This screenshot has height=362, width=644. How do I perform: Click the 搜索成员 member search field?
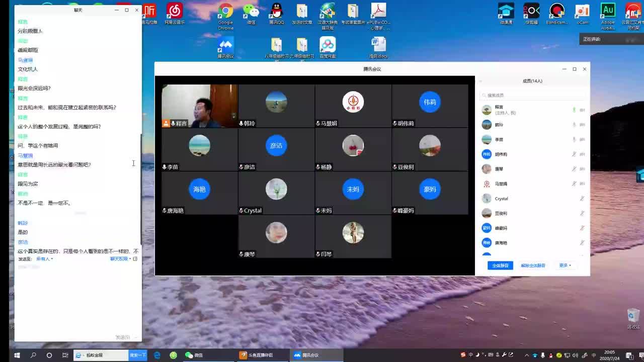[x=532, y=95]
